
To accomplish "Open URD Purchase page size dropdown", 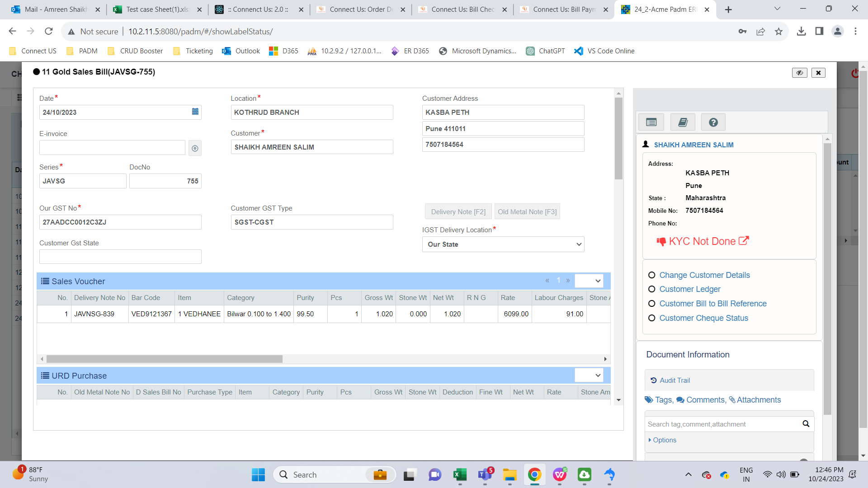I will pyautogui.click(x=589, y=375).
